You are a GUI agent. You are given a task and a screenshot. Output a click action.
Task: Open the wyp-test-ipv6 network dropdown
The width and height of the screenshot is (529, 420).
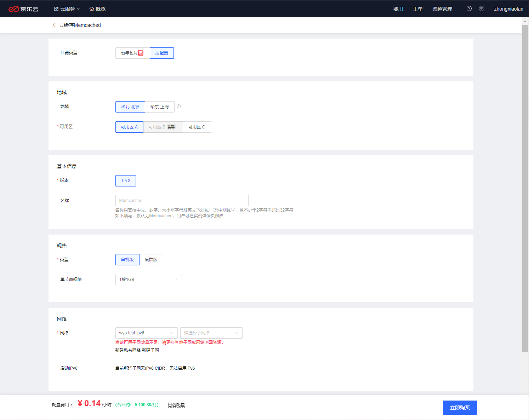[x=147, y=333]
